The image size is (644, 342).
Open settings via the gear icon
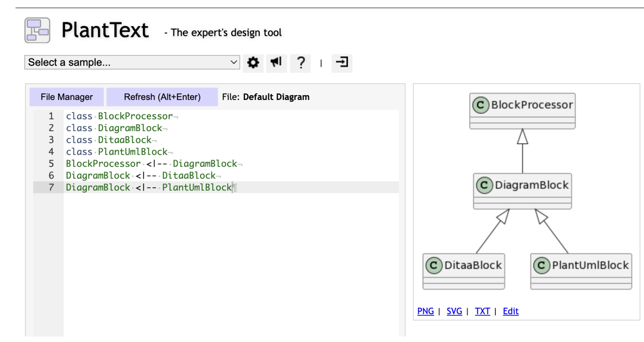click(253, 63)
